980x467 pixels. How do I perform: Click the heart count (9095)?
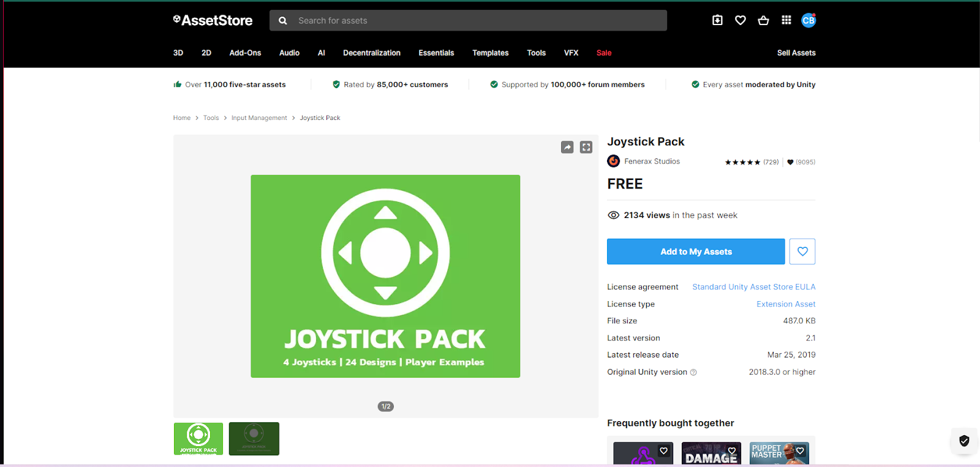801,162
